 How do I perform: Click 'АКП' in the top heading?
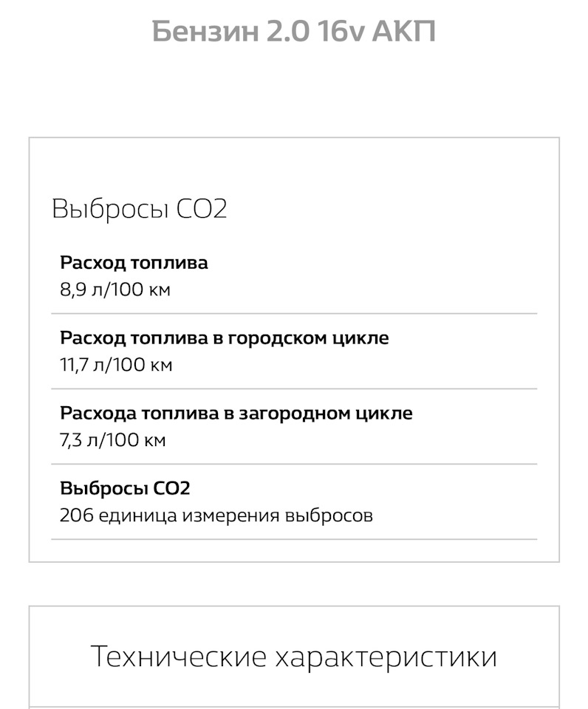click(x=403, y=32)
